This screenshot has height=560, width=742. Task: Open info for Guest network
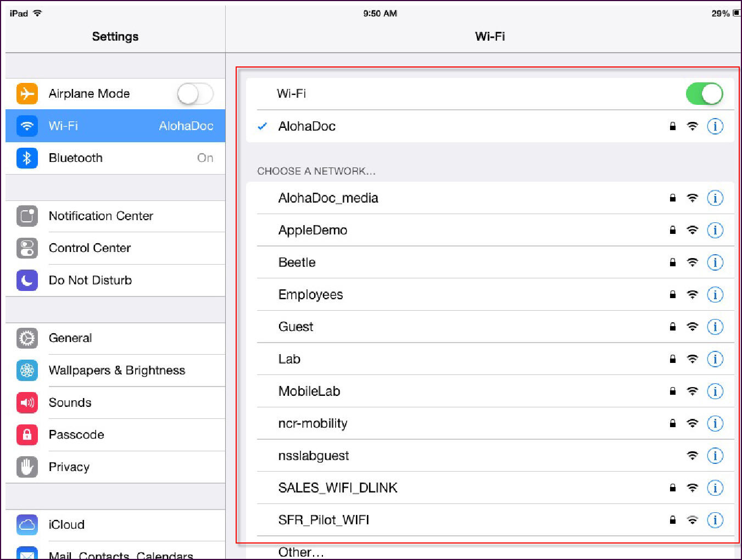715,327
